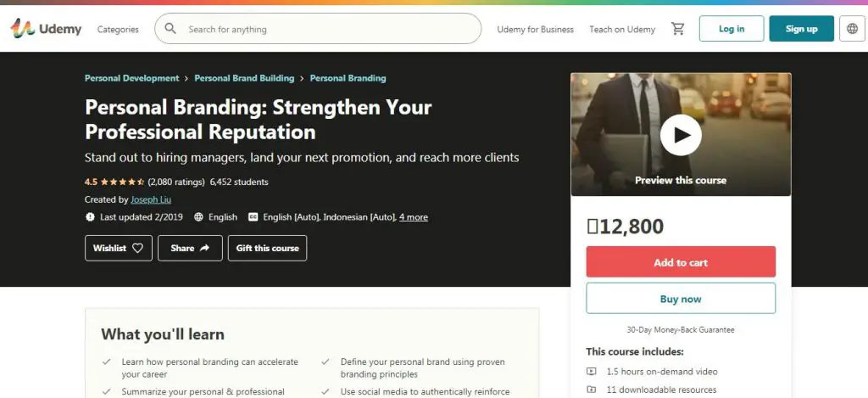Open the Categories menu
Image resolution: width=868 pixels, height=398 pixels.
[118, 30]
